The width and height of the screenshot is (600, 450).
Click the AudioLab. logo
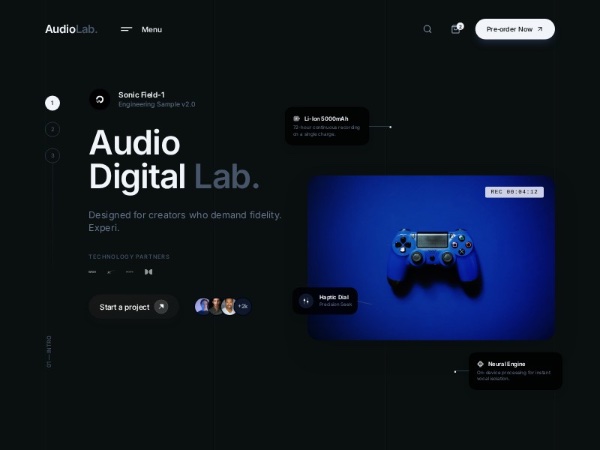tap(71, 29)
